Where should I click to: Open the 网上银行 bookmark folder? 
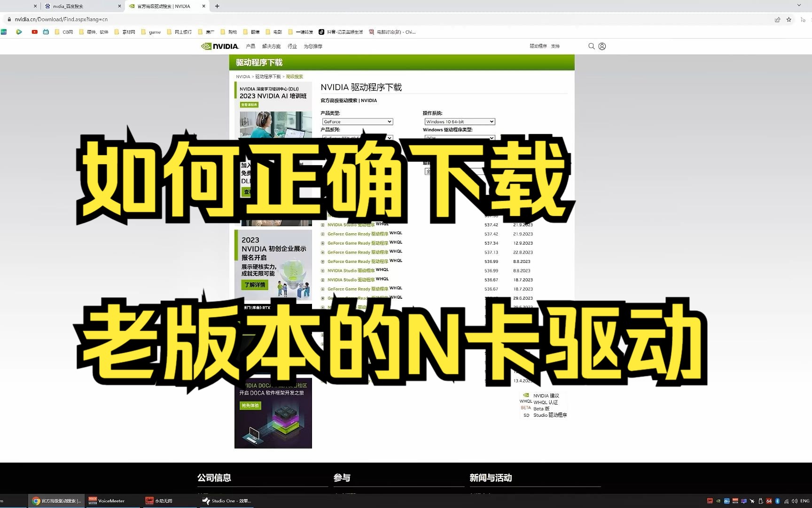179,32
